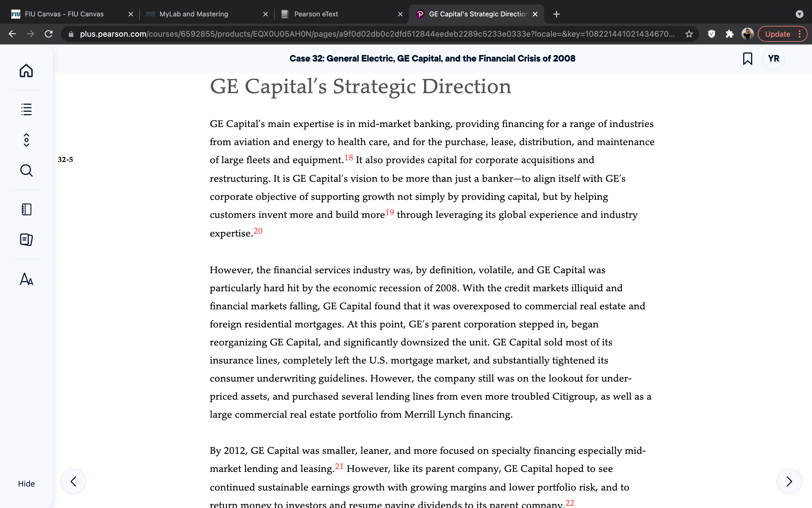Open footnote 20 reference link
The width and height of the screenshot is (812, 508).
tap(258, 231)
